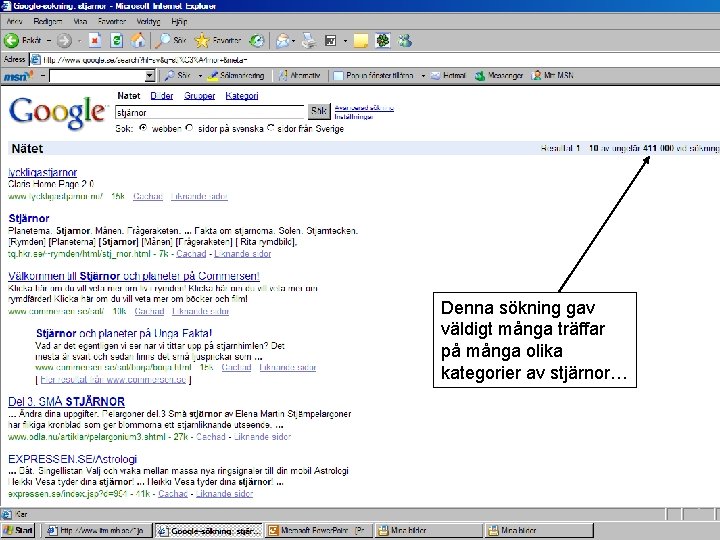Open the Verktyg menu
Screen dimensions: 720x540
pyautogui.click(x=148, y=22)
